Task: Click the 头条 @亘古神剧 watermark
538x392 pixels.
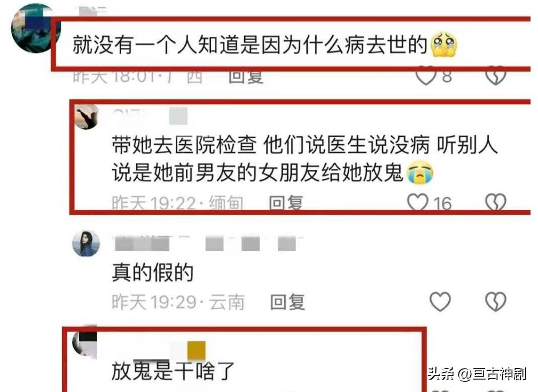Action: click(x=477, y=374)
